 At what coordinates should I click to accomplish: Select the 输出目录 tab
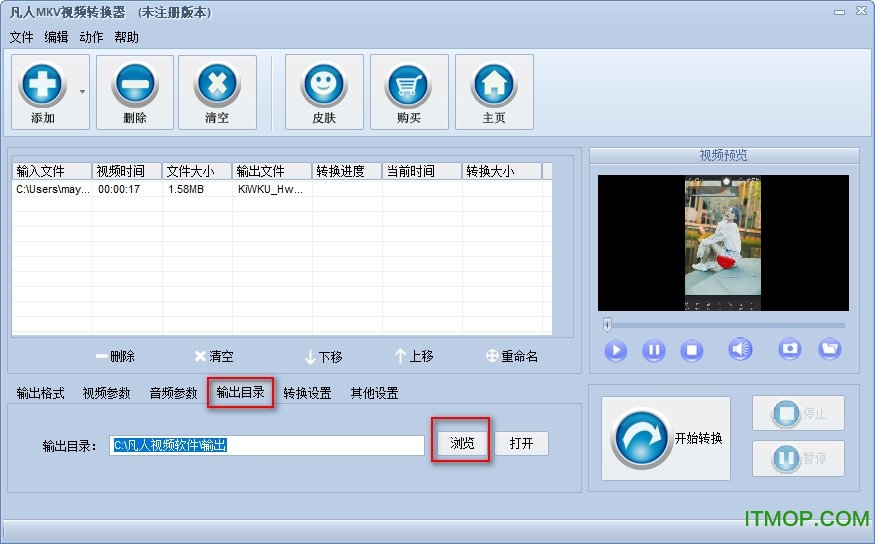pyautogui.click(x=240, y=393)
